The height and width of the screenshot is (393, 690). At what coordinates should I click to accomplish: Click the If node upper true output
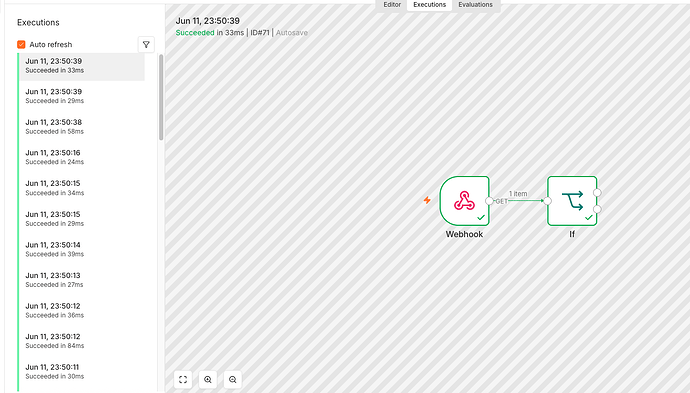(597, 192)
